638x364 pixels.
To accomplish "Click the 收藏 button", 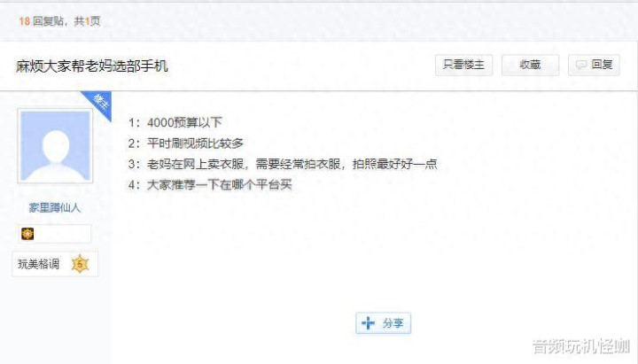I will (530, 65).
